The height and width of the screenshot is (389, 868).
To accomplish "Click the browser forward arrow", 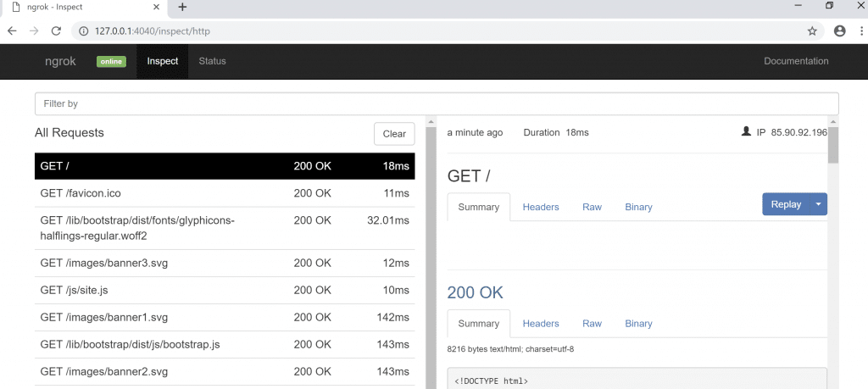I will (34, 31).
